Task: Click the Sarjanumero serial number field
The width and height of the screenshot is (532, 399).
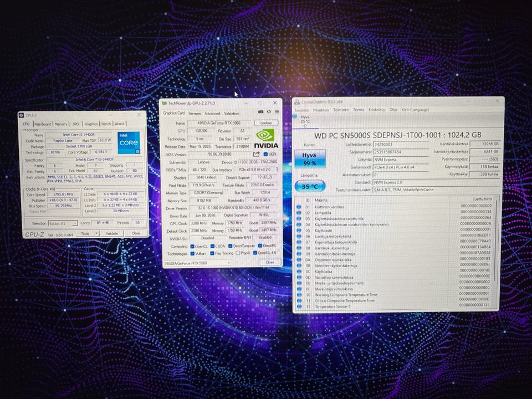Action: click(x=401, y=152)
